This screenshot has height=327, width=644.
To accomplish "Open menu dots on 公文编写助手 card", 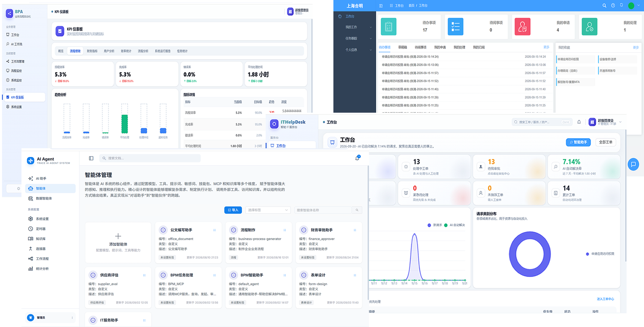I will [x=215, y=230].
